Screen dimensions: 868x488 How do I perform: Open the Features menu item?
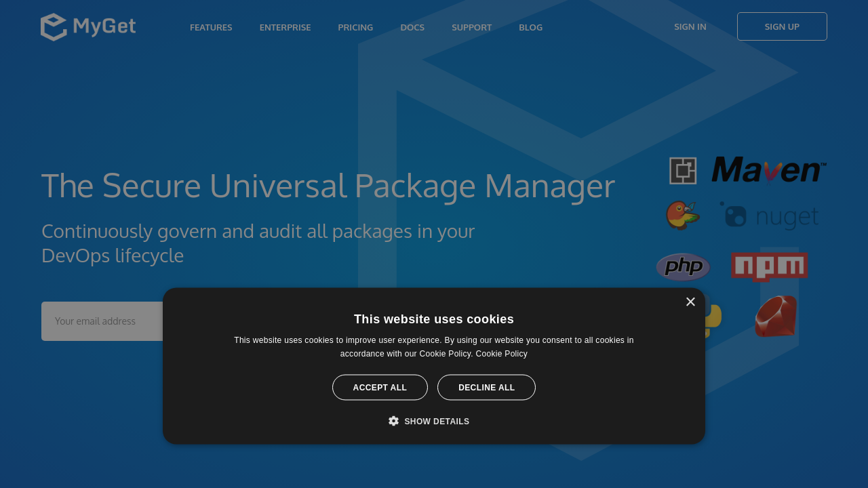point(211,27)
